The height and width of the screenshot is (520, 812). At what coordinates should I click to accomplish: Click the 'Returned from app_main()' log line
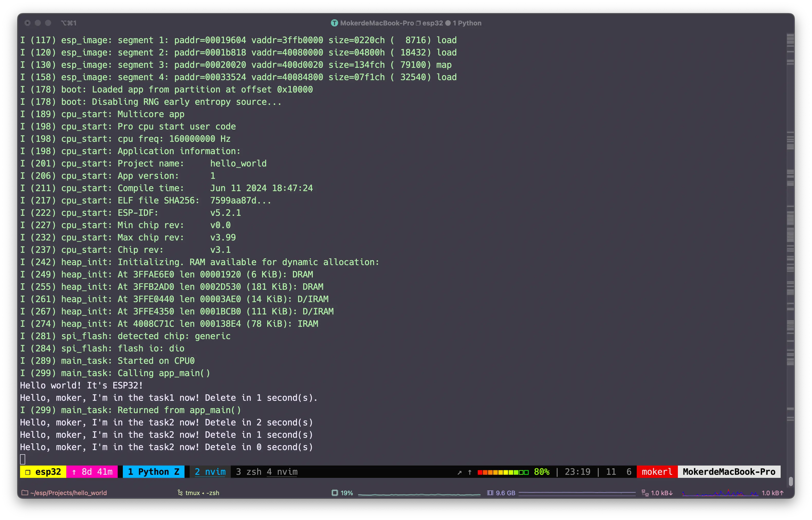[130, 410]
